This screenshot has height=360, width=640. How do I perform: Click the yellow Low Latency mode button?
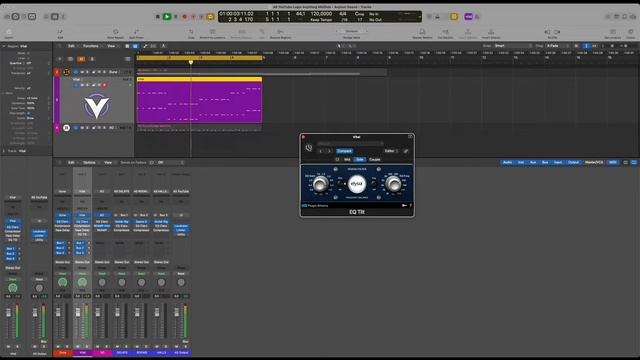click(454, 17)
